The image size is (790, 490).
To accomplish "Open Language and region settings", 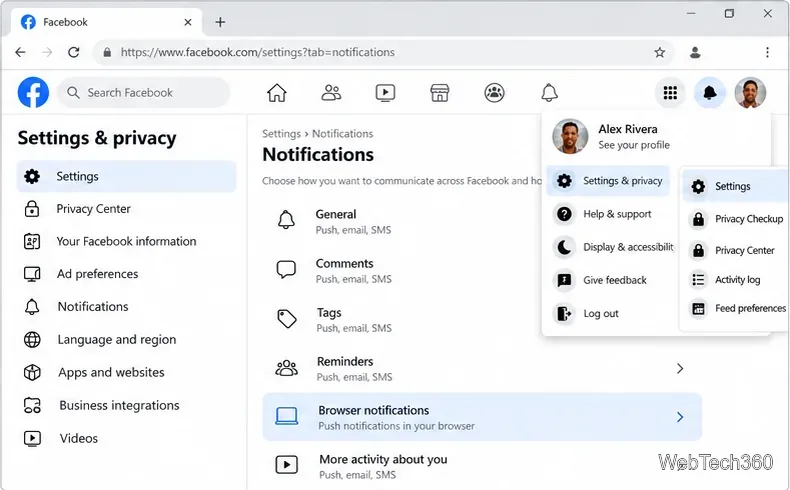I will point(126,339).
